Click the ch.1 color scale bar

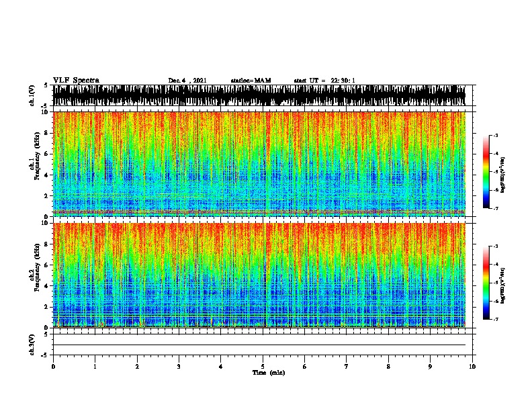click(x=486, y=172)
